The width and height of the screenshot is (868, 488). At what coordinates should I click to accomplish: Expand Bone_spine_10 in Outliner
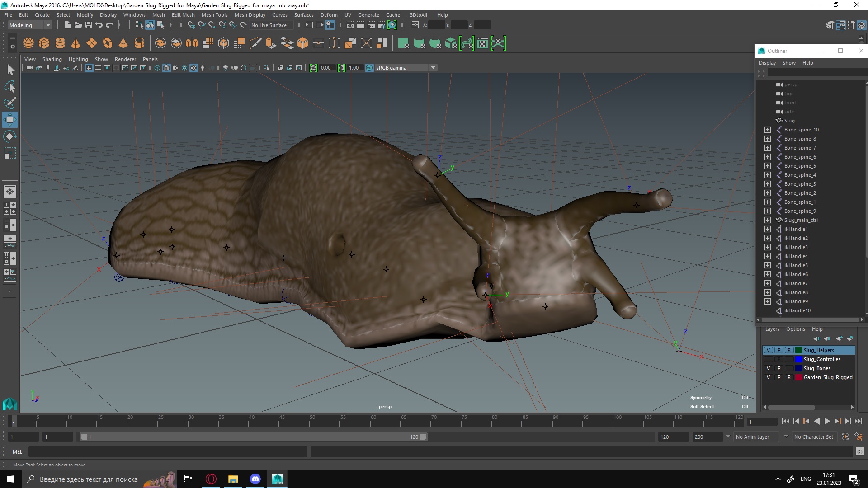[768, 130]
